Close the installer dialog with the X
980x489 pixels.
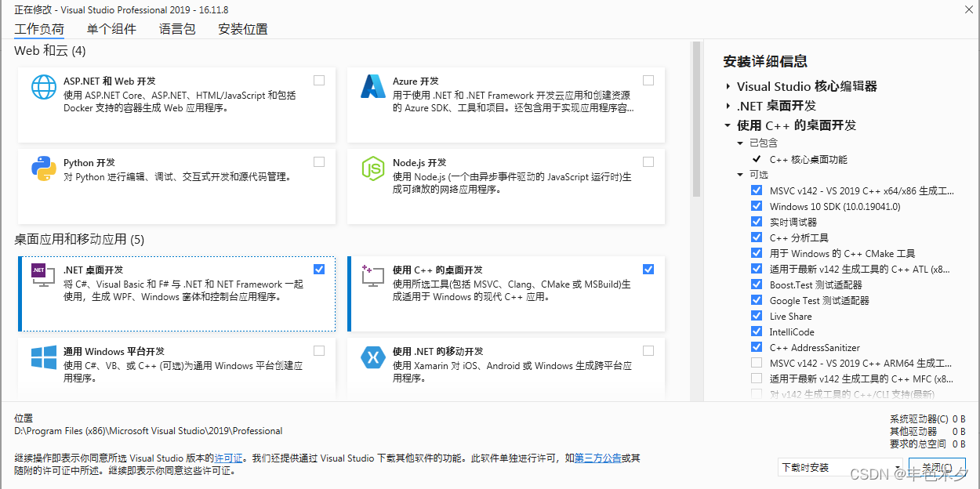click(x=969, y=9)
